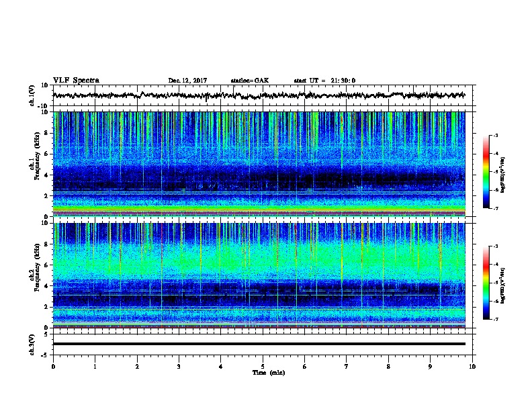Click the 'ch.3(V)' axis label

[x=32, y=345]
